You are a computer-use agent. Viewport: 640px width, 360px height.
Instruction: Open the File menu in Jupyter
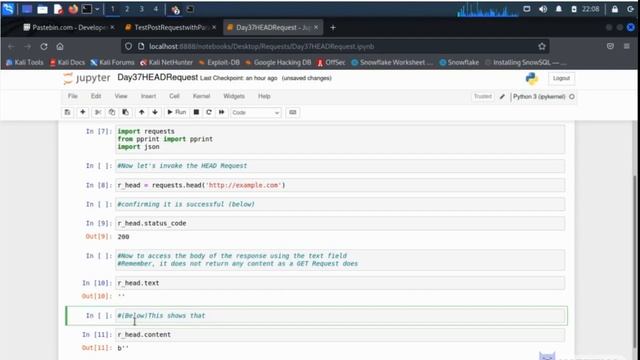[73, 96]
